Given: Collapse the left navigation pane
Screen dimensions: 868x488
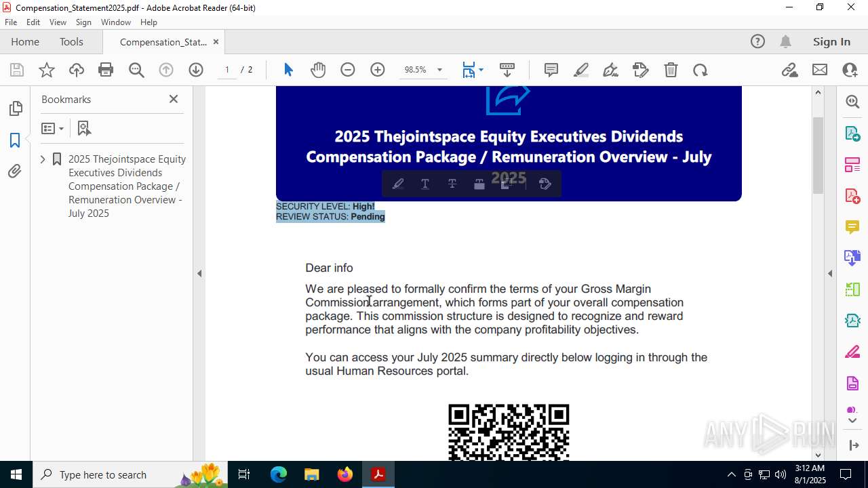Looking at the screenshot, I should 199,274.
